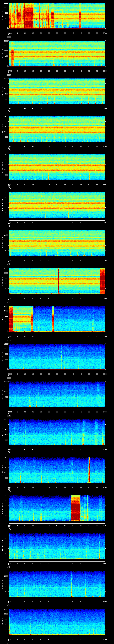Click the spectrogram panel starting at 1:36:00
114x644 pixels.
[57, 394]
